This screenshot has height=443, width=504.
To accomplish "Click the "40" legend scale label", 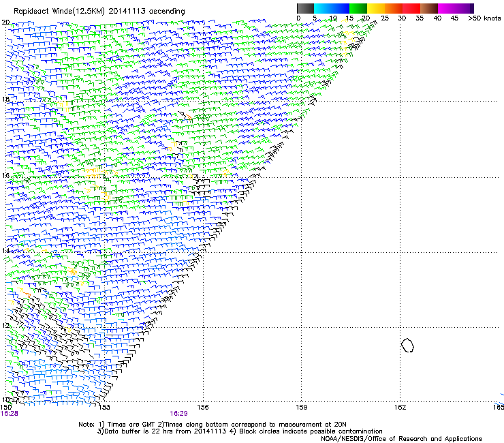I will (x=437, y=18).
